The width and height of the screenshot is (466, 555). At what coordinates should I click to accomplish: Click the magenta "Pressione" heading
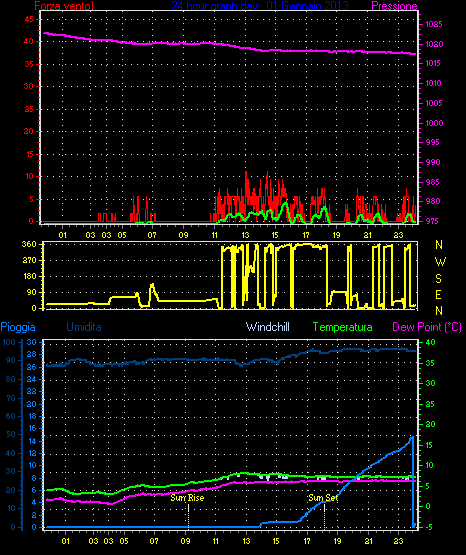coord(394,5)
